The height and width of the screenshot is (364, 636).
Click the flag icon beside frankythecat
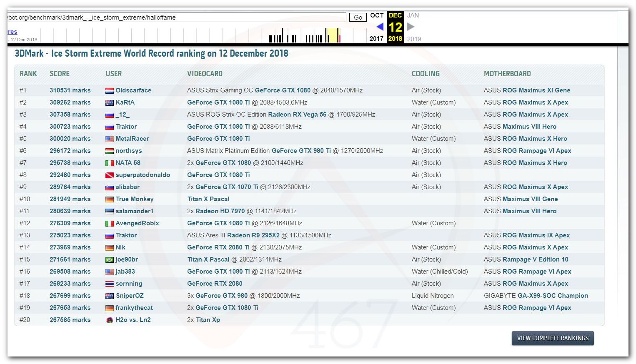110,308
